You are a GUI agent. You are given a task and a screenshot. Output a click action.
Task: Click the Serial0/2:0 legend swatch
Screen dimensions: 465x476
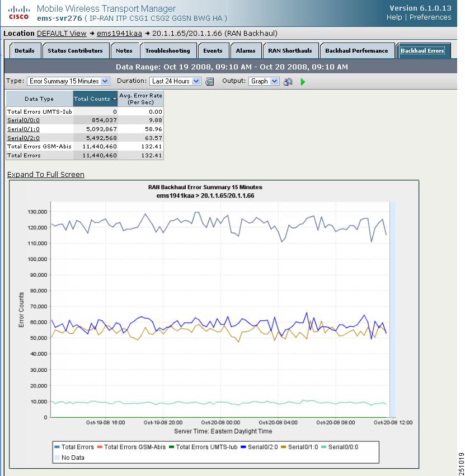coord(243,447)
